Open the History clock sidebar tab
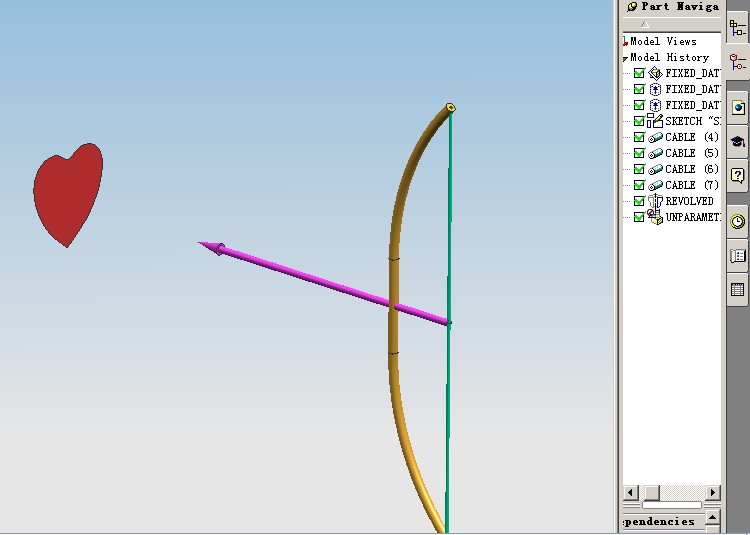This screenshot has width=750, height=535. [738, 221]
